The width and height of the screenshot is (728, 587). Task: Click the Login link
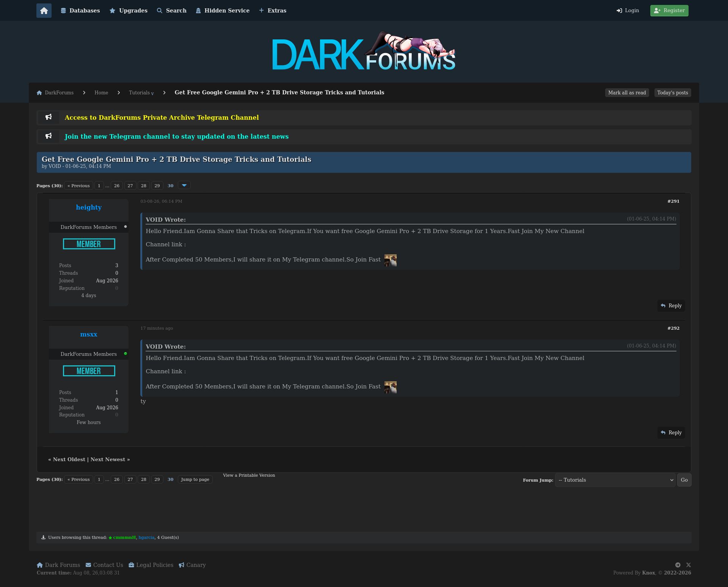pyautogui.click(x=628, y=11)
